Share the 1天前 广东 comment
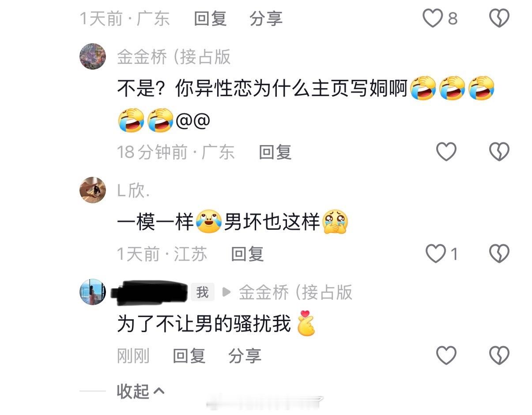 [266, 19]
